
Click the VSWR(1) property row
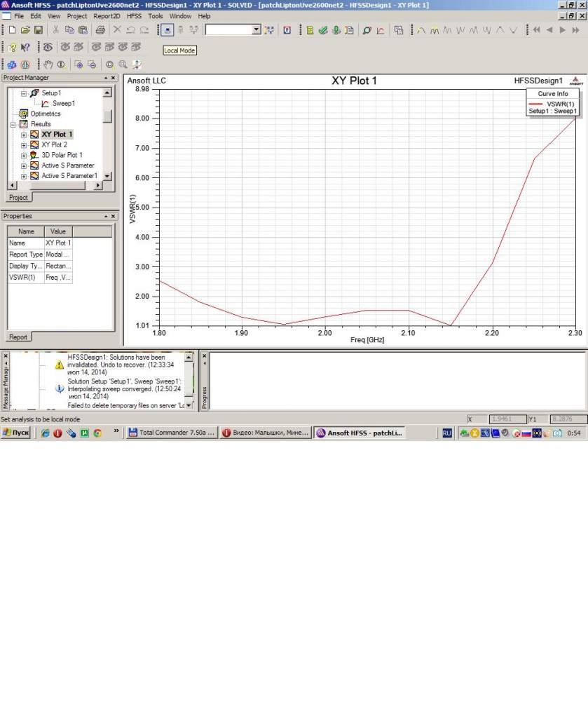[x=40, y=278]
